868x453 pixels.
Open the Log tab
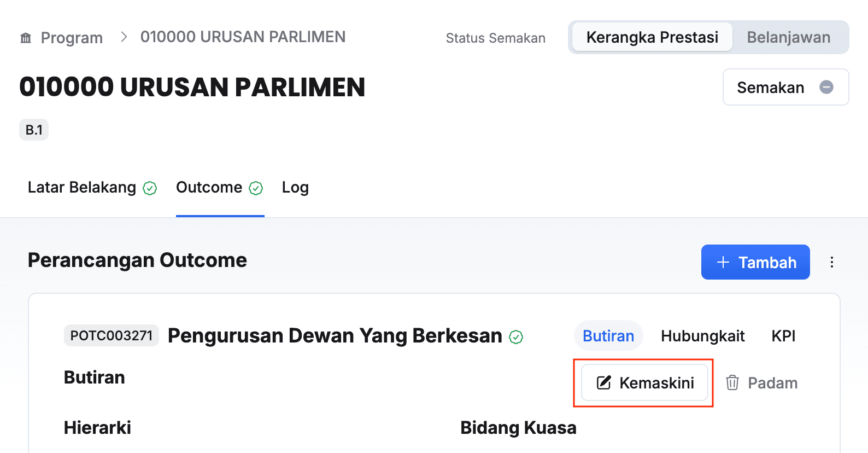click(x=295, y=188)
